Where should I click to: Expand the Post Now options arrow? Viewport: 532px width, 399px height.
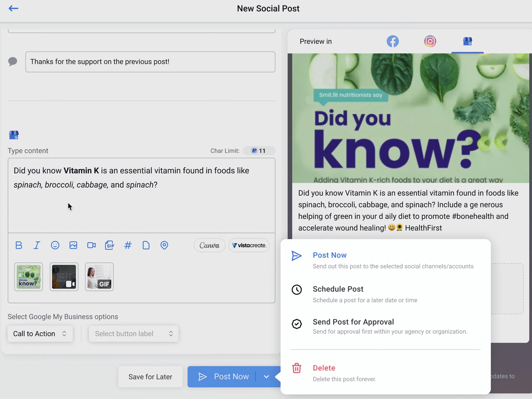pyautogui.click(x=266, y=377)
